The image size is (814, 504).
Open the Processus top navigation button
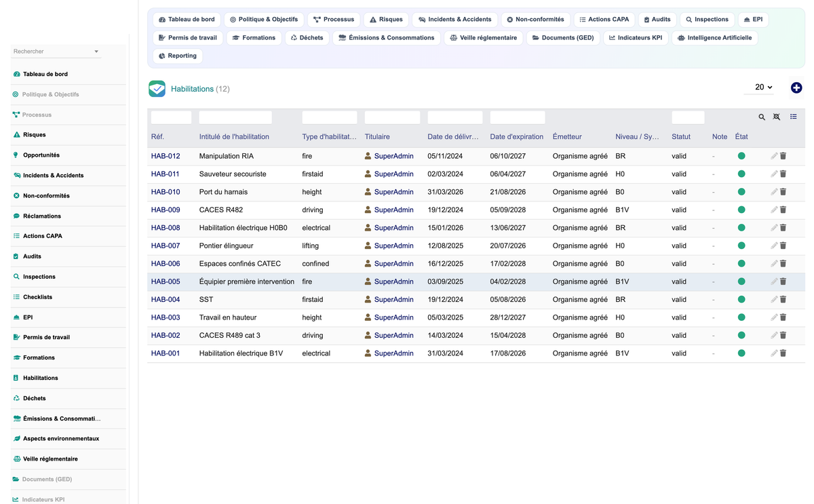click(x=334, y=20)
